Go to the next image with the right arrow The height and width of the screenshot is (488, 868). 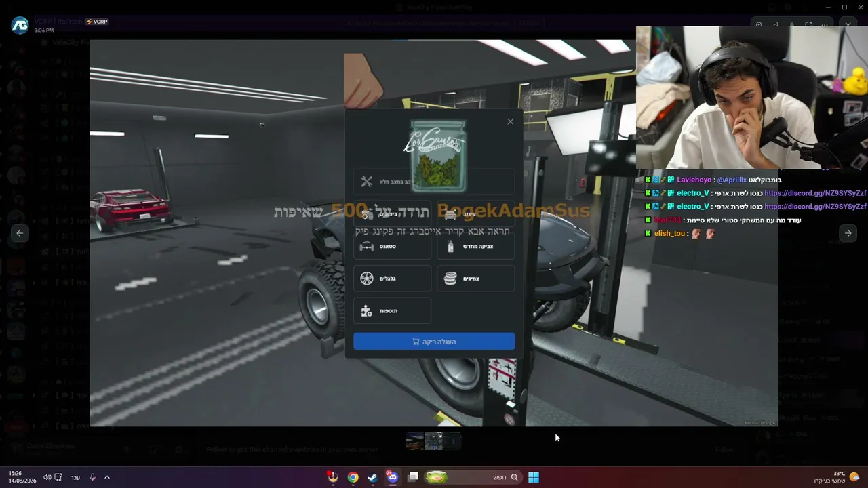click(848, 233)
